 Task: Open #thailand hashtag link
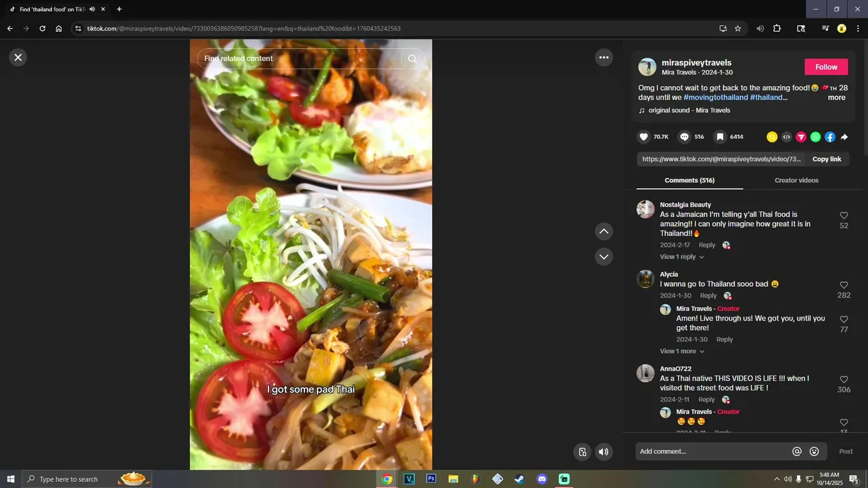point(766,98)
